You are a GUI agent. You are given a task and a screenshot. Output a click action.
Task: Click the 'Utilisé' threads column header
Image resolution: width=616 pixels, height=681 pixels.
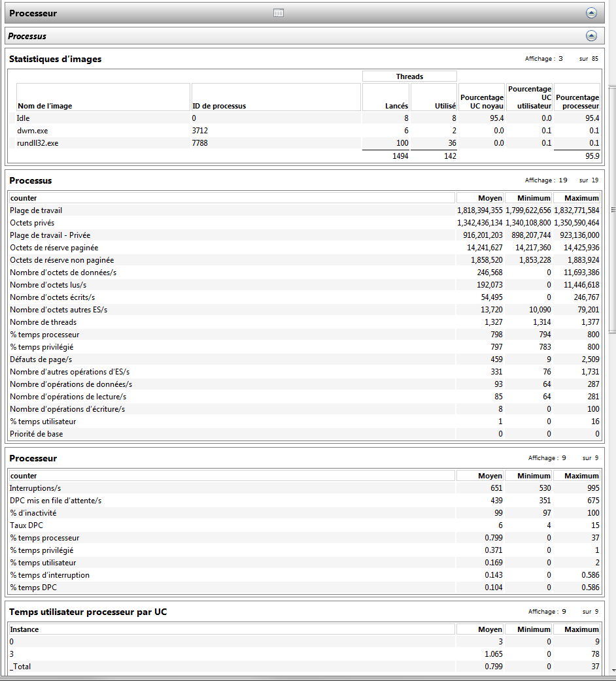(x=434, y=97)
